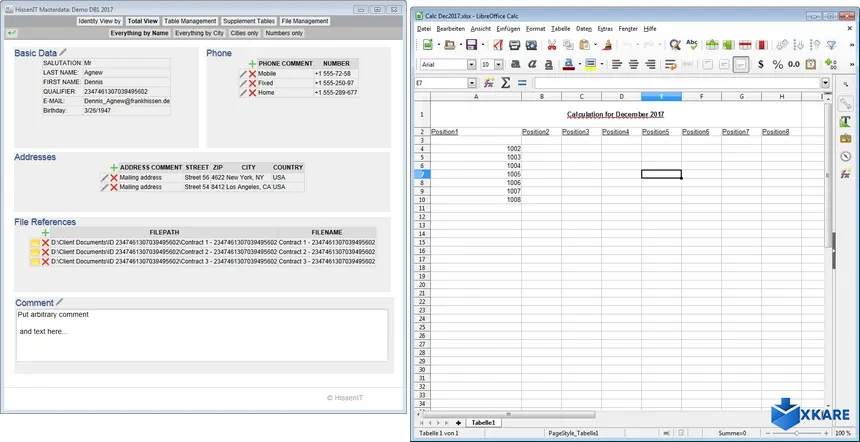Open folder icon for Contract 1 file
Image resolution: width=860 pixels, height=442 pixels.
35,242
